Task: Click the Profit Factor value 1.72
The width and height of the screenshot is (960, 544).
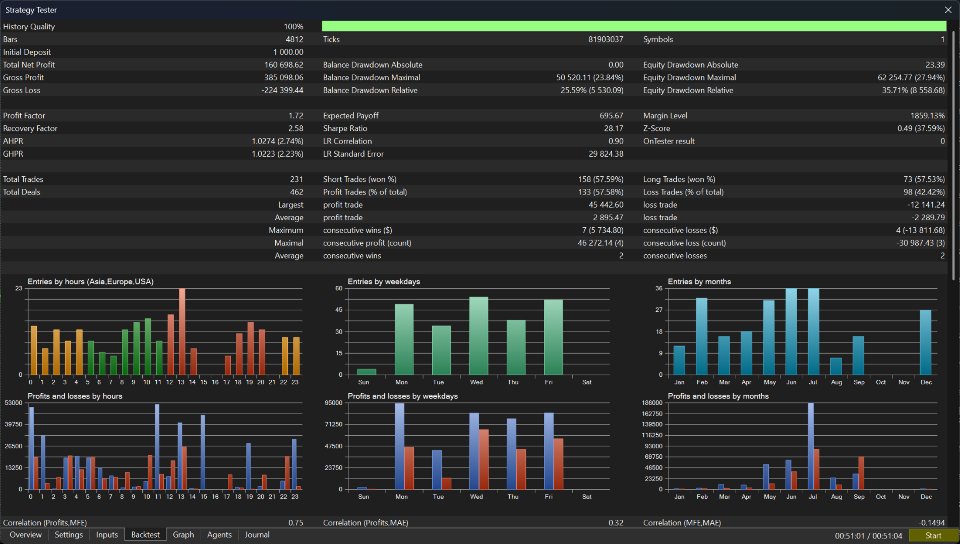Action: (296, 116)
